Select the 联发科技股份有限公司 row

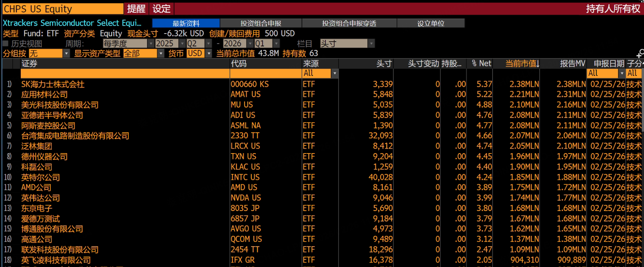322,250
